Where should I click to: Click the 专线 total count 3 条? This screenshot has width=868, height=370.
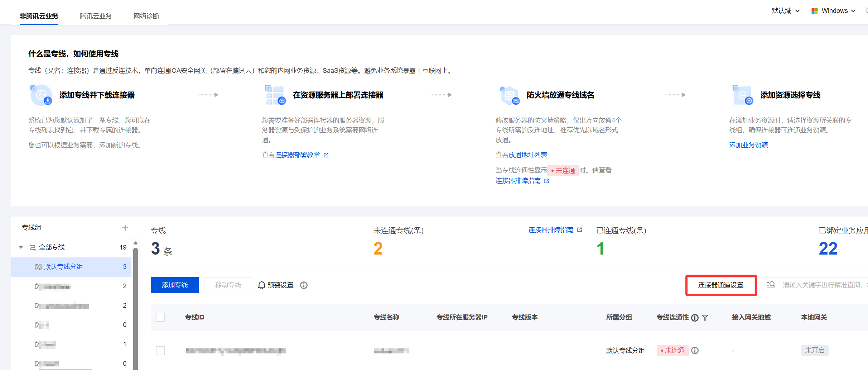(161, 249)
